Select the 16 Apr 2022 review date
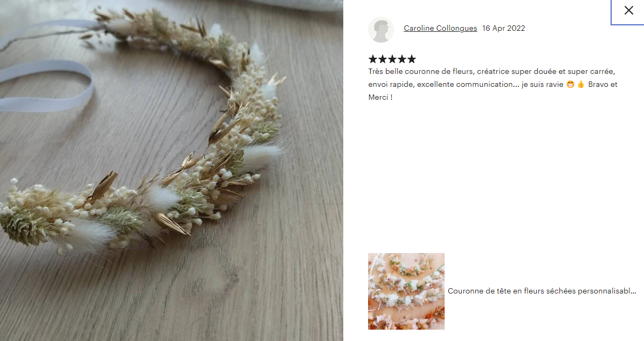The image size is (644, 341). point(503,28)
